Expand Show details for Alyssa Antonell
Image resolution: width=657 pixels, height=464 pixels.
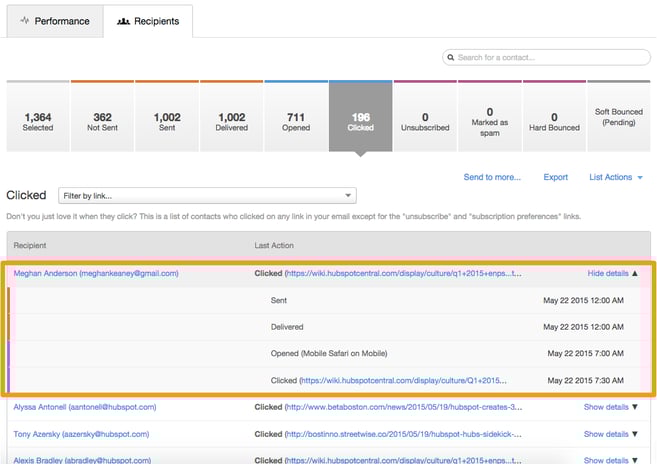610,407
